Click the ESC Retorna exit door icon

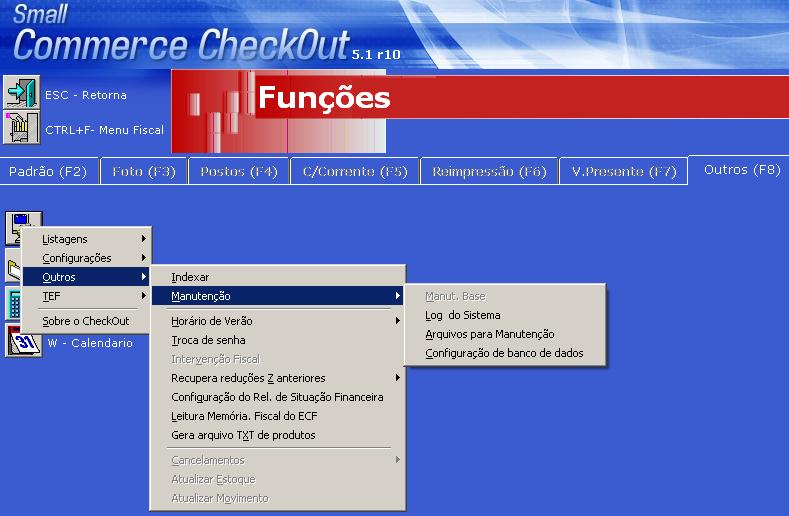22,92
